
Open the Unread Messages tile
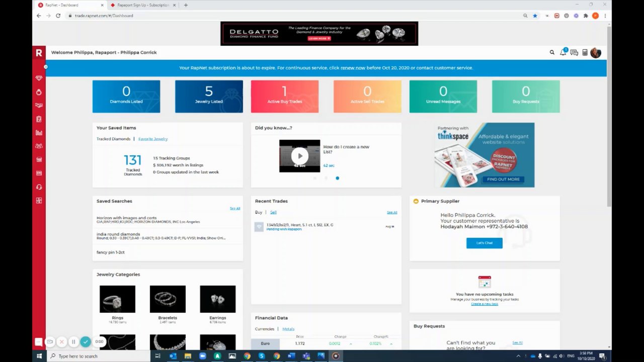[443, 97]
